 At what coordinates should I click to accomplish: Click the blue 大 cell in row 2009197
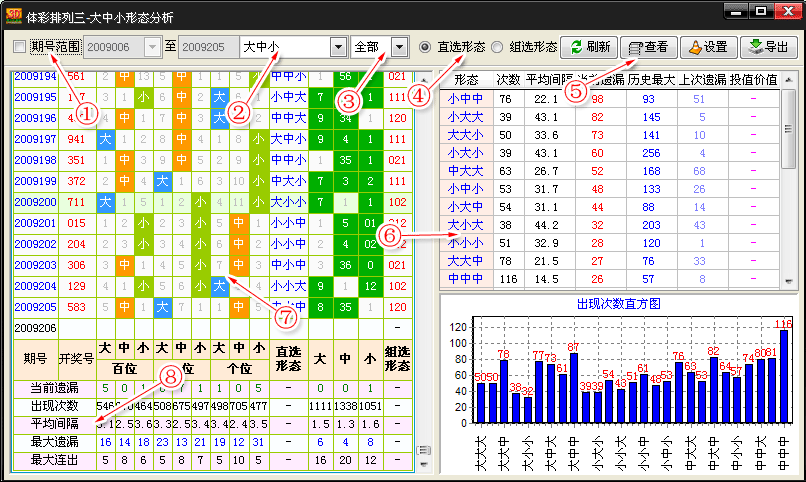104,139
